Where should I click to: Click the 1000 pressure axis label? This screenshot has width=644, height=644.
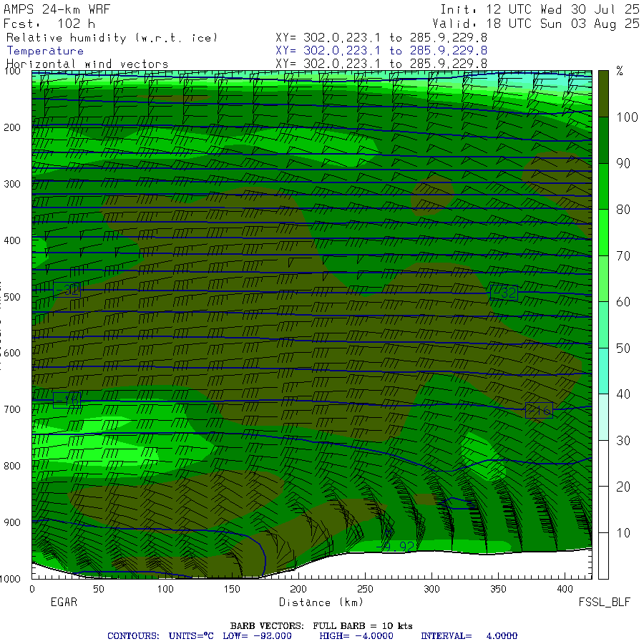click(x=10, y=579)
